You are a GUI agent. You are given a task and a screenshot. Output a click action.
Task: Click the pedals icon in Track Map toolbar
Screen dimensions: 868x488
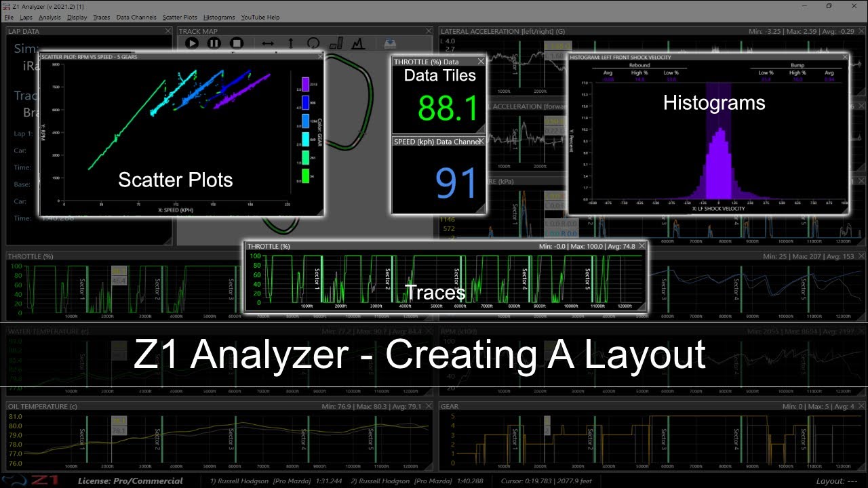[x=337, y=43]
